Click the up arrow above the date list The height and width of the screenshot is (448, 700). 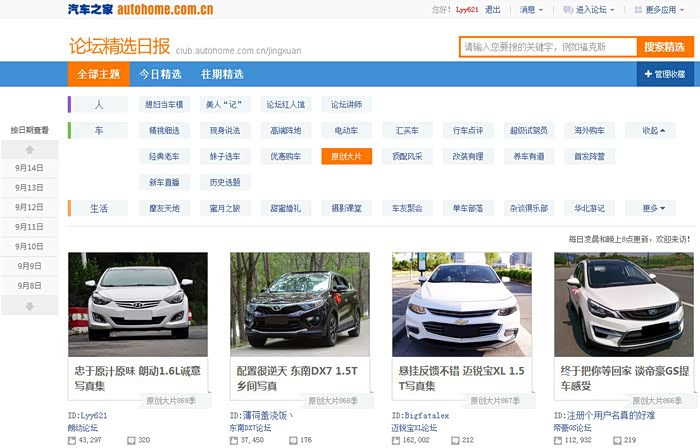coord(29,149)
